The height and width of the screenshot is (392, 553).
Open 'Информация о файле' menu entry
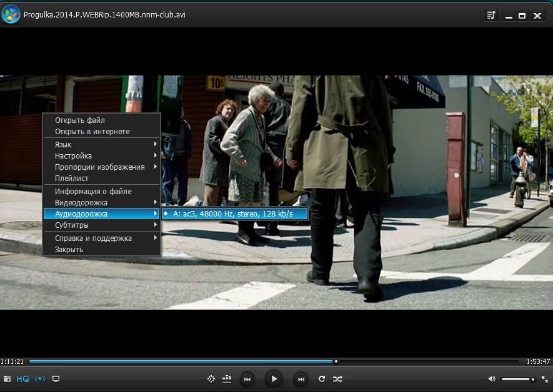pos(102,191)
